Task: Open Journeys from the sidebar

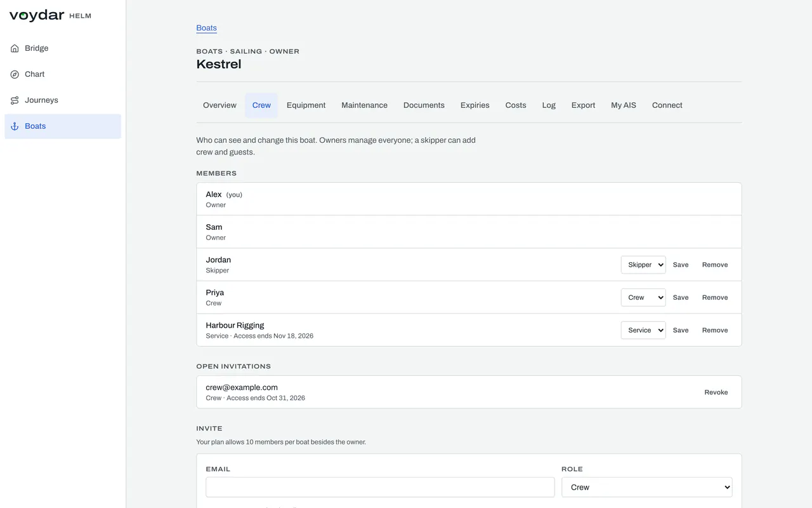Action: pyautogui.click(x=63, y=100)
